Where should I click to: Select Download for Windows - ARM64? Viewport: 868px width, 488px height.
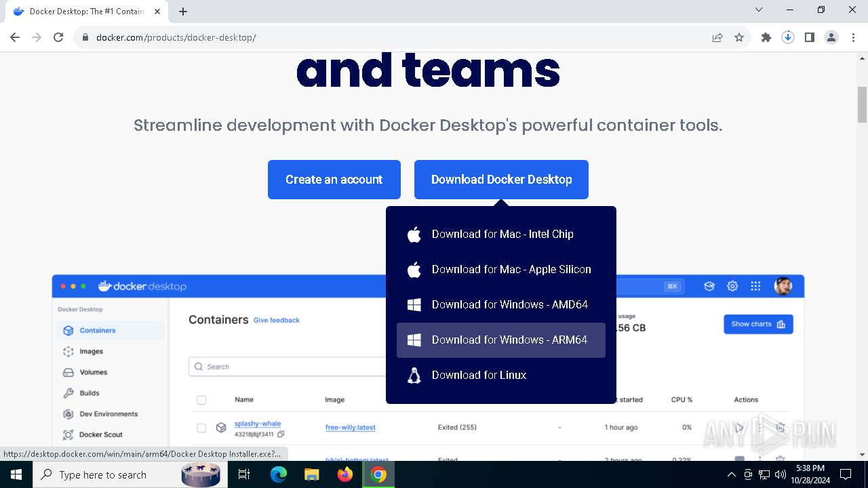[x=501, y=340]
